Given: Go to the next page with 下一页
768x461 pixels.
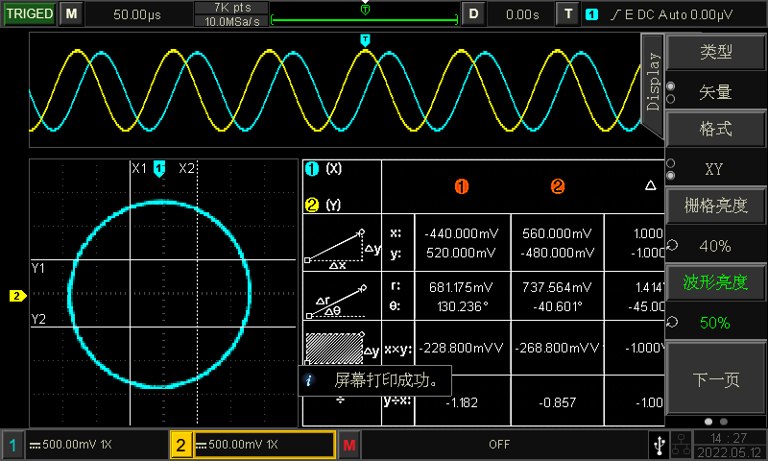Looking at the screenshot, I should point(715,379).
